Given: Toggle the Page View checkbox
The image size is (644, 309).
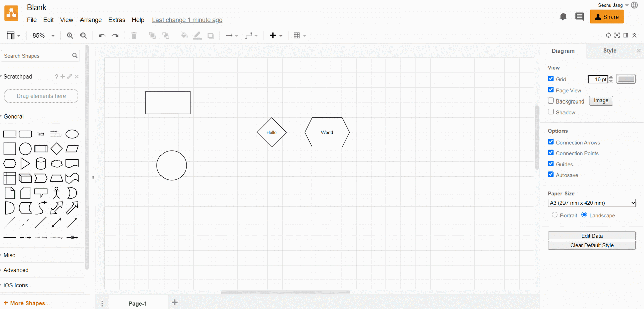Looking at the screenshot, I should [x=551, y=90].
